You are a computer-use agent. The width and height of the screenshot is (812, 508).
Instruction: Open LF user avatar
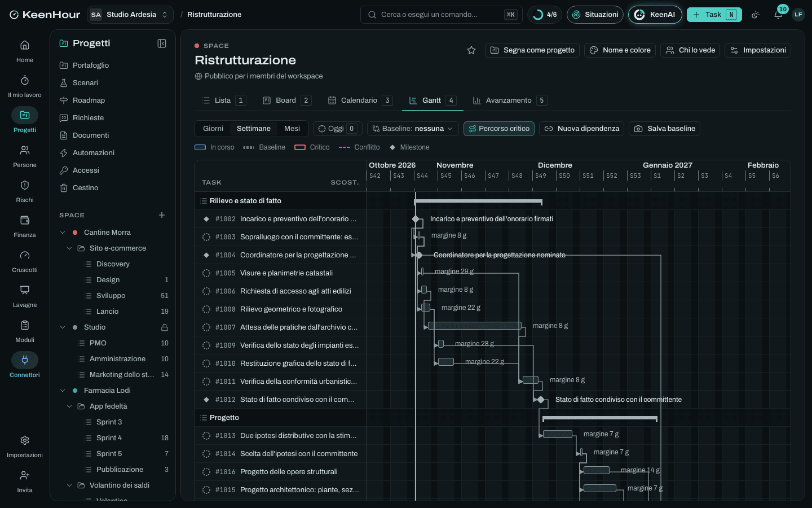tap(798, 15)
